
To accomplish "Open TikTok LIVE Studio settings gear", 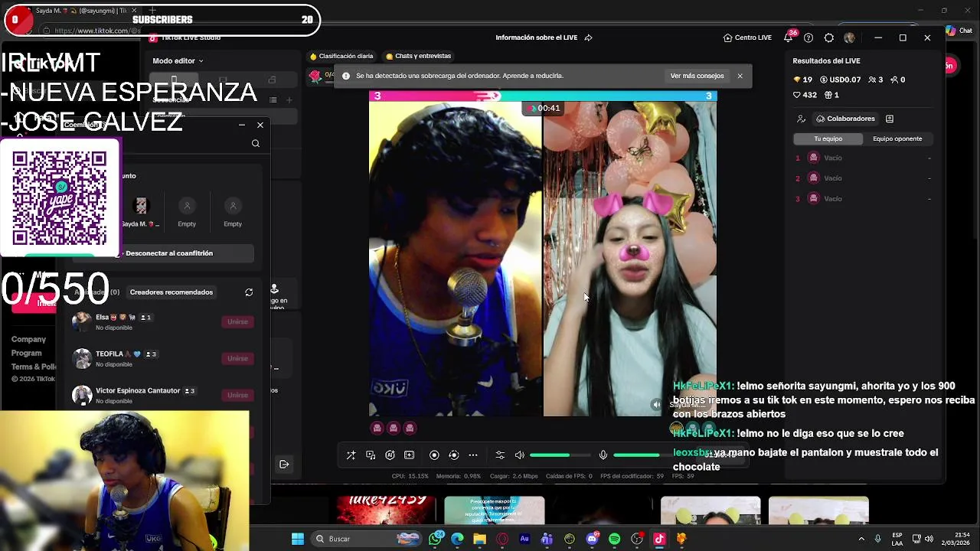I will coord(829,37).
